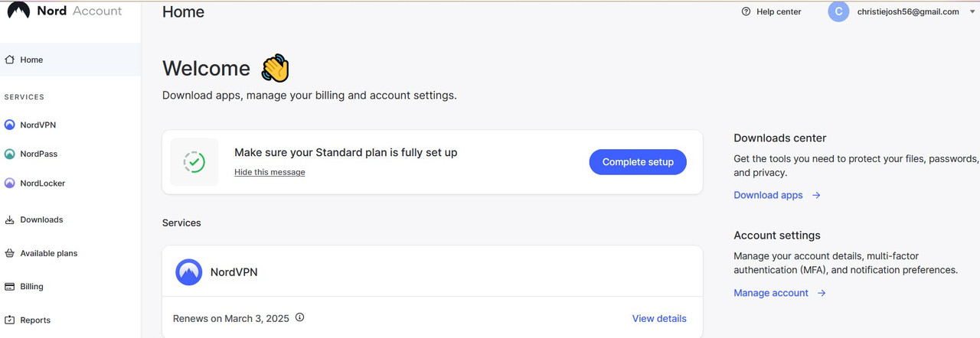
Task: View details of NordVPN subscription
Action: click(x=659, y=319)
